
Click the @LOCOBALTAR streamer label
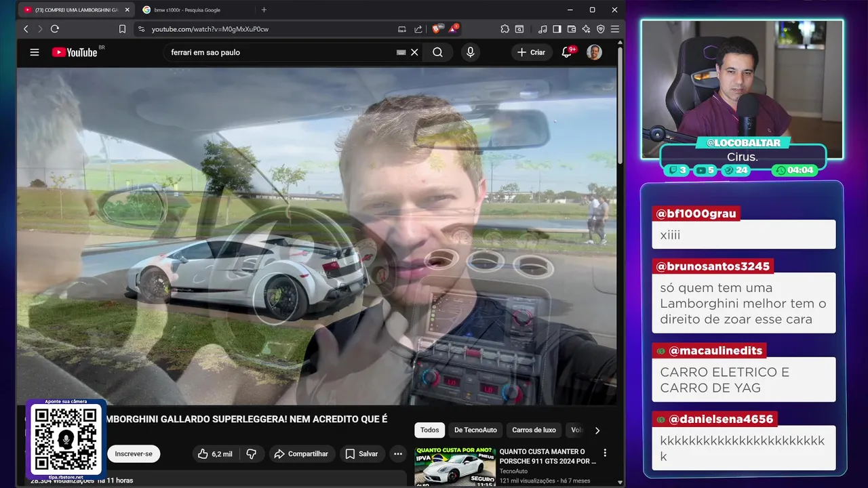point(743,143)
